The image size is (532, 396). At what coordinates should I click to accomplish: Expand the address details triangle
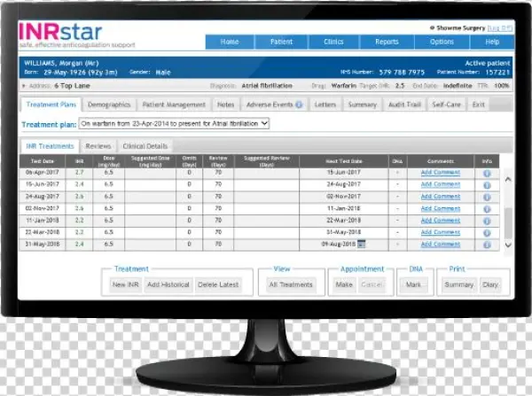pyautogui.click(x=23, y=86)
